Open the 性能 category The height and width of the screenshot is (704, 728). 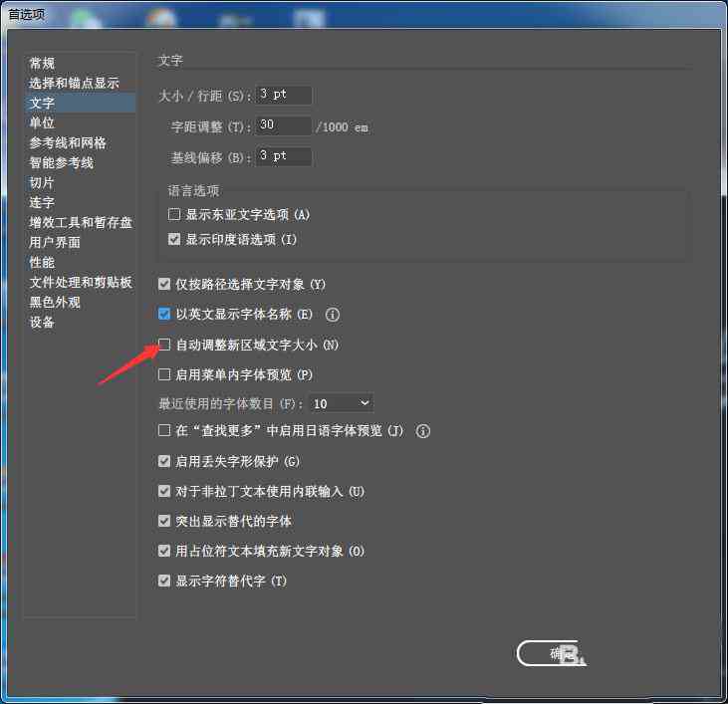click(x=42, y=263)
